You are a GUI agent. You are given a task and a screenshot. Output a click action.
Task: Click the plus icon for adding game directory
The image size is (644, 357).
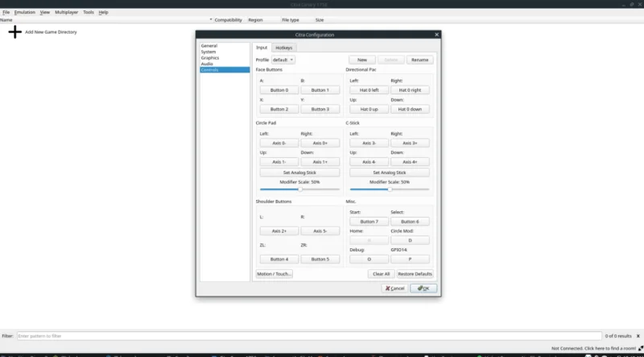(x=14, y=32)
